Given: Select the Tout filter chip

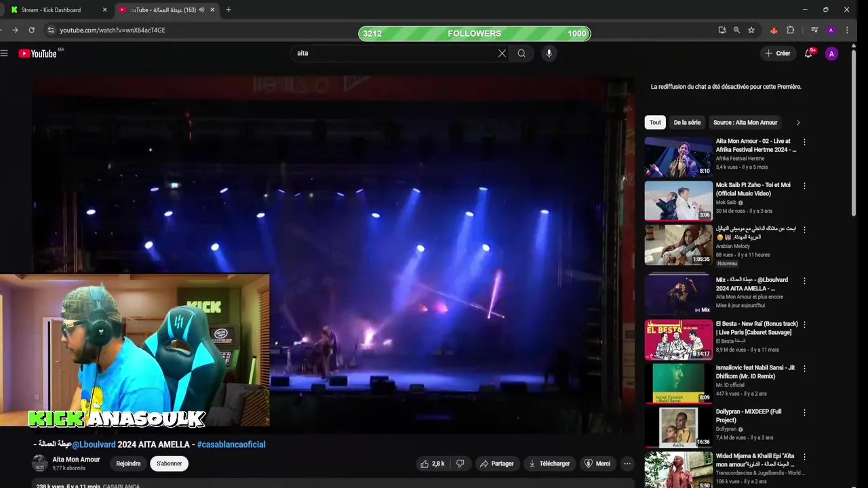Looking at the screenshot, I should point(655,123).
